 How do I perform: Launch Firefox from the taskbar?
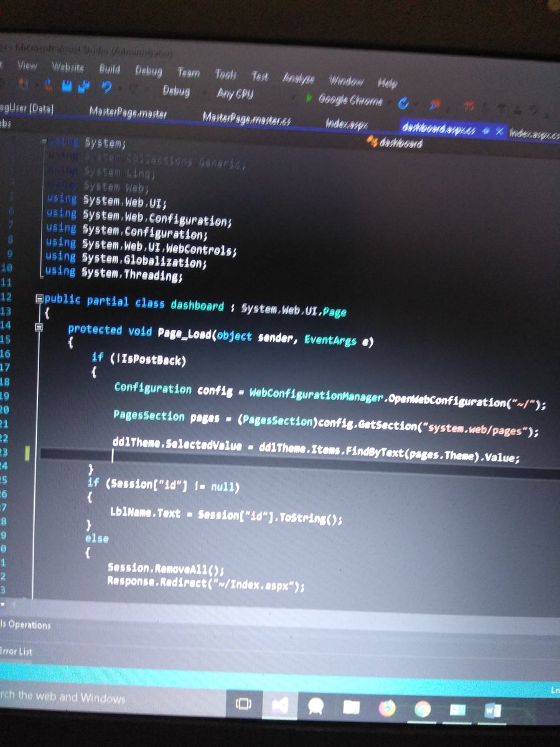(x=386, y=708)
